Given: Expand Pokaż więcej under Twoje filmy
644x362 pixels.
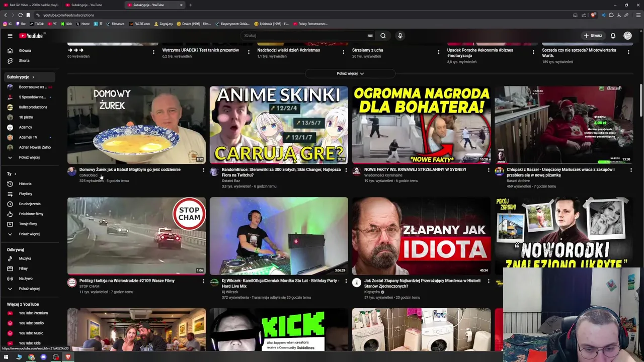Looking at the screenshot, I should pos(30,234).
